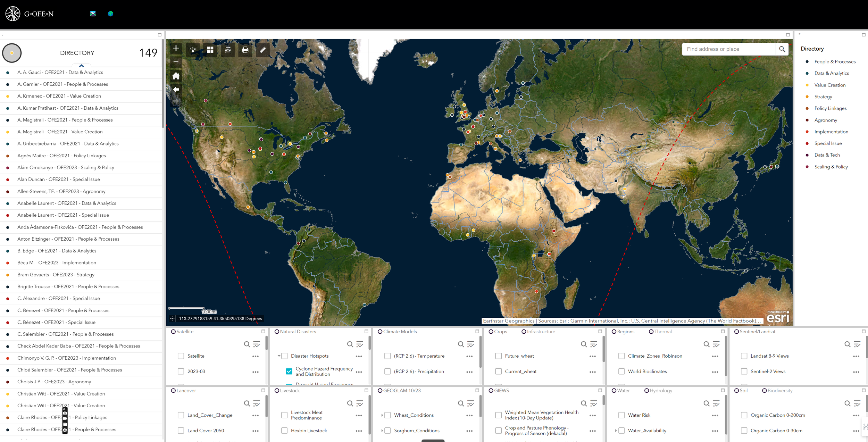868x442 pixels.
Task: Click the print map icon
Action: (x=245, y=50)
